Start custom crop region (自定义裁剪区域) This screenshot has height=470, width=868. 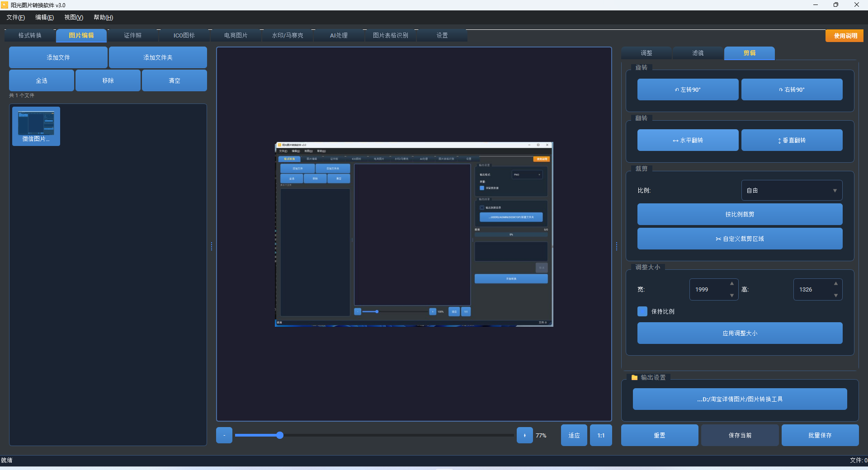740,239
